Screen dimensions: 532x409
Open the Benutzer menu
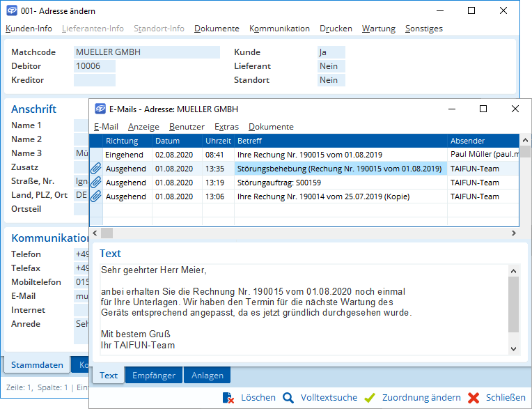[x=187, y=127]
